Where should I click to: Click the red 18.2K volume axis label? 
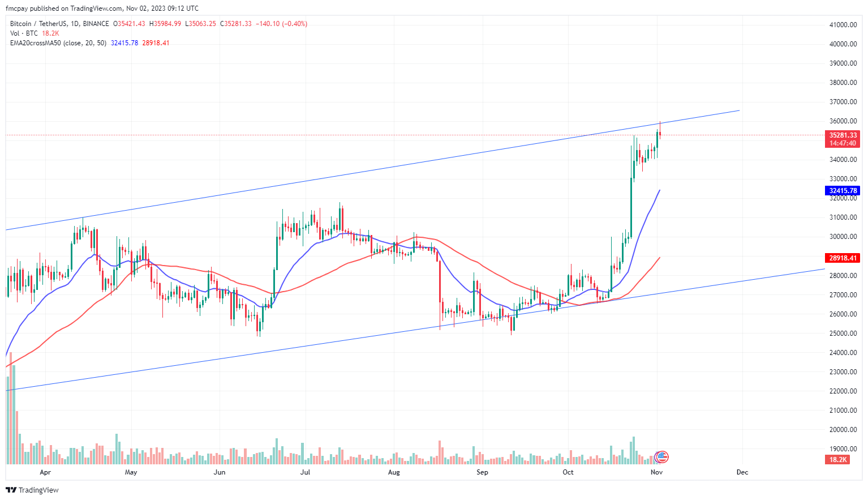pos(837,460)
